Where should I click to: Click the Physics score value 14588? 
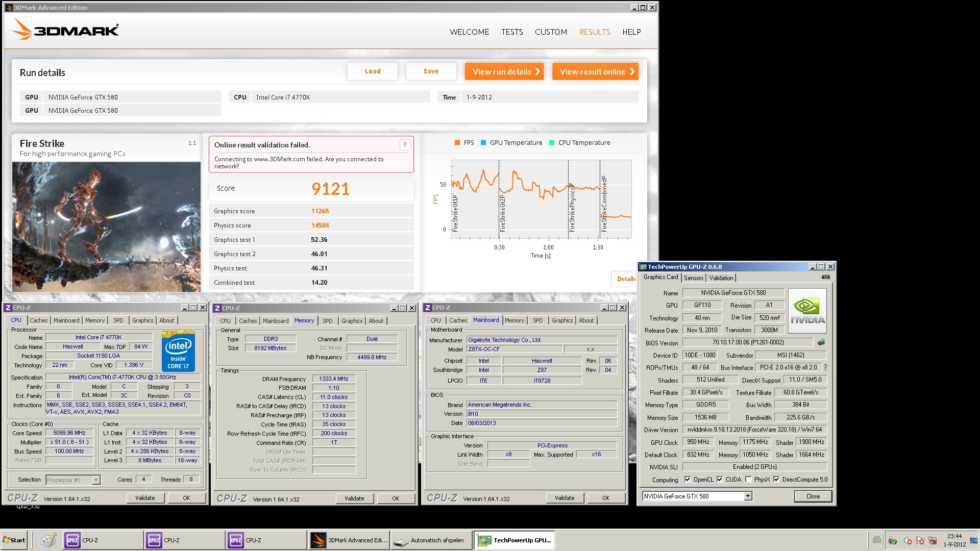click(320, 226)
